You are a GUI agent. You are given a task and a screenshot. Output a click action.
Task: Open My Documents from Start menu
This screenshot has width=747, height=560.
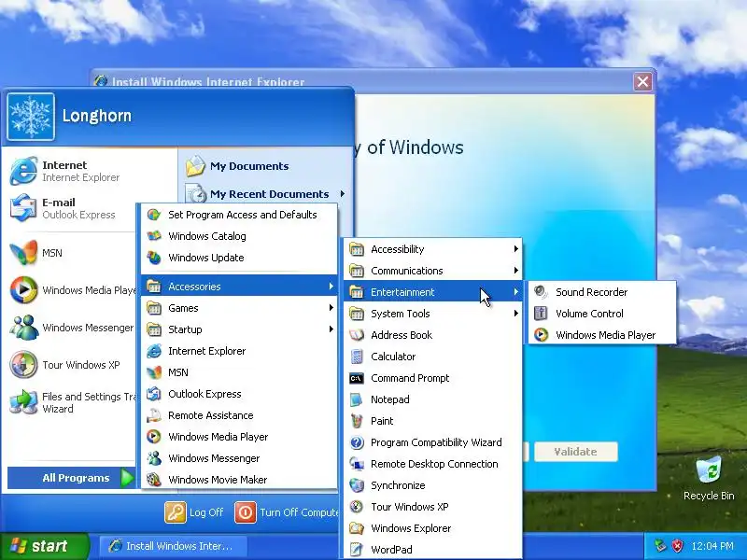pos(265,166)
